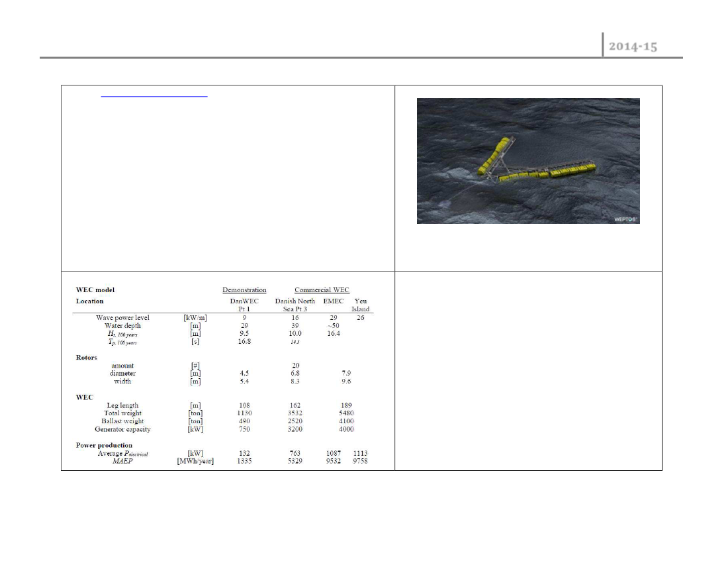The image size is (728, 563).
Task: Select the Leg length row label
Action: coord(122,405)
